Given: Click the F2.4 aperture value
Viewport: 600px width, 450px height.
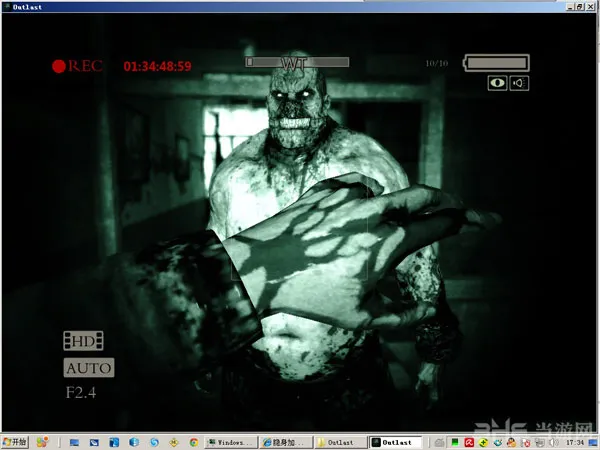Looking at the screenshot, I should (x=81, y=392).
